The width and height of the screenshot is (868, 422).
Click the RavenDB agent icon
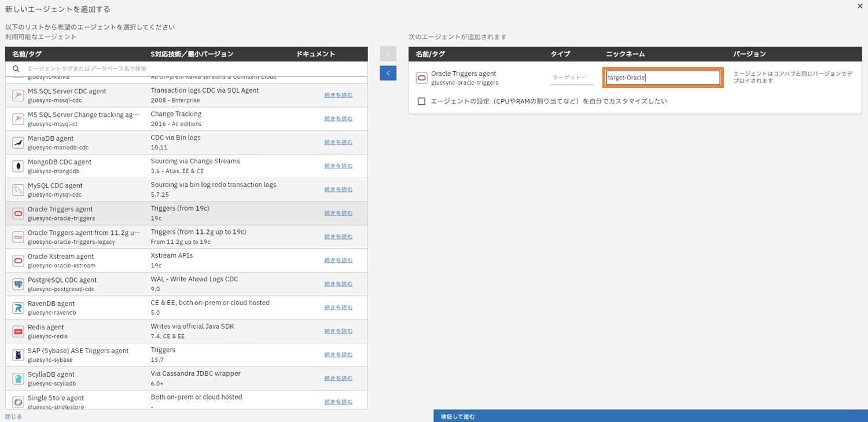(18, 307)
